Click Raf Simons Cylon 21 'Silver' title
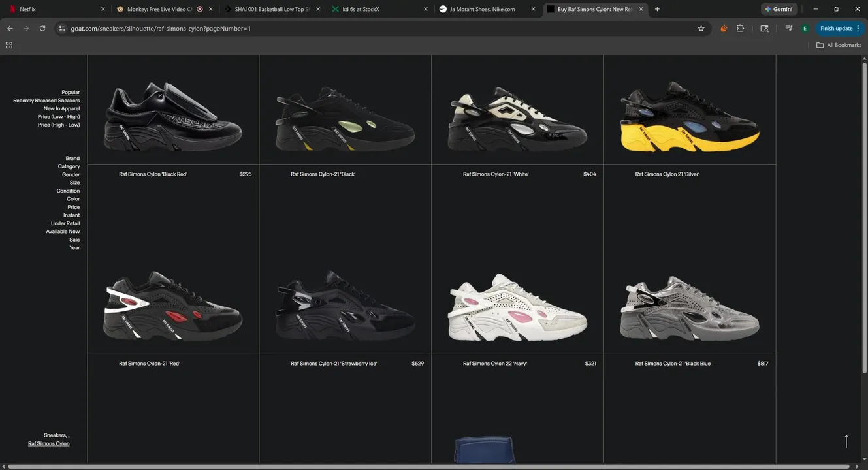Screen dimensions: 868x470 [667, 174]
